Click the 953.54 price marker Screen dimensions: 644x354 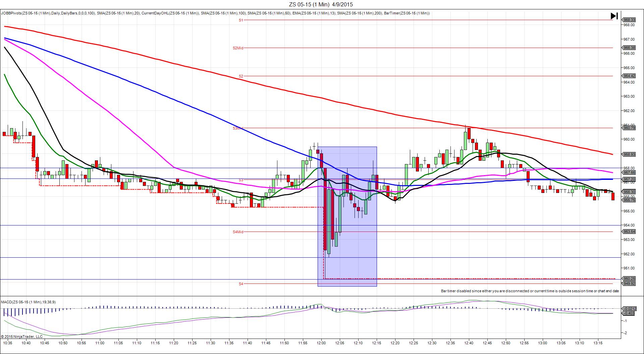[x=629, y=232]
